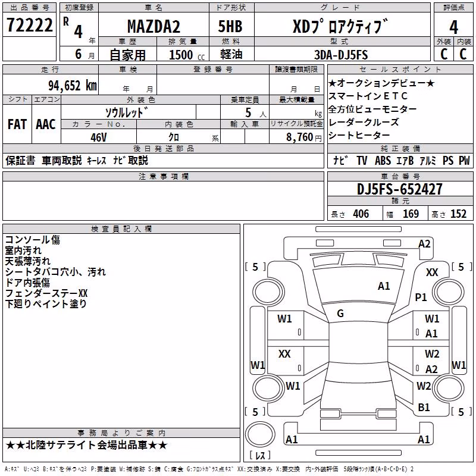Select the ★オークションデビュー★ sales point

pos(382,83)
